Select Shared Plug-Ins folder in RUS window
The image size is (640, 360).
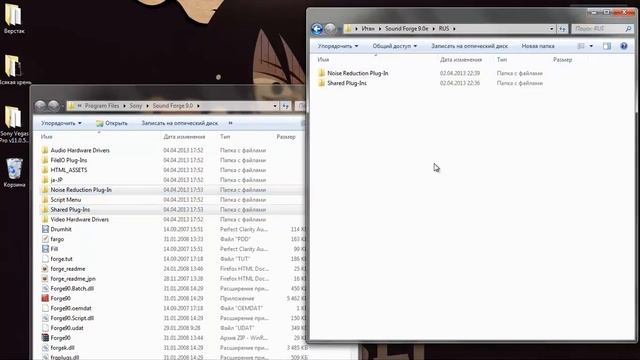click(347, 83)
